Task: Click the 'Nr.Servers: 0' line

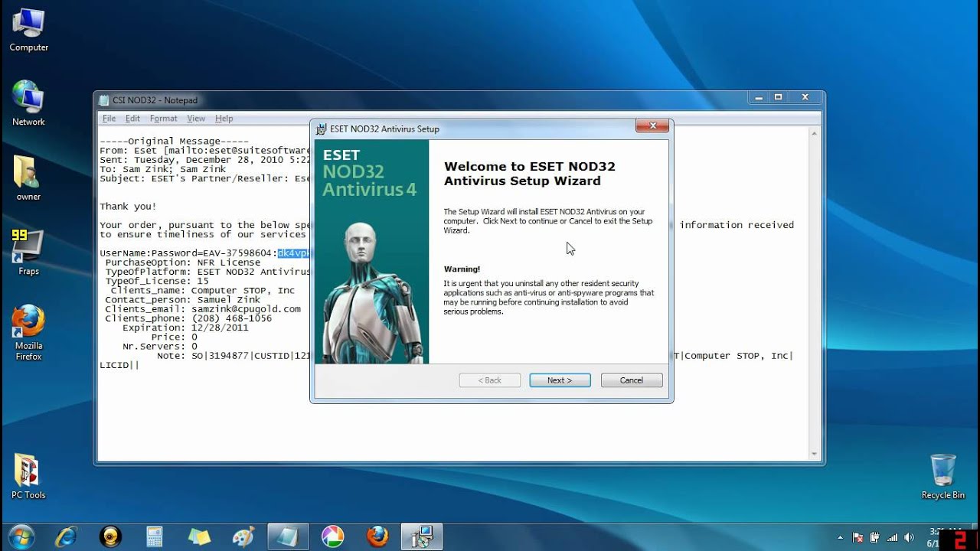Action: coord(160,346)
